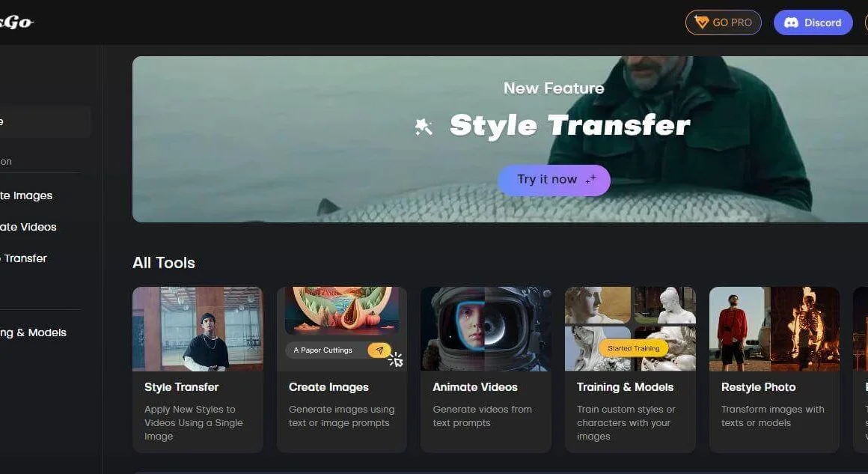Click the Started Training badge
Viewport: 868px width, 474px height.
[633, 348]
